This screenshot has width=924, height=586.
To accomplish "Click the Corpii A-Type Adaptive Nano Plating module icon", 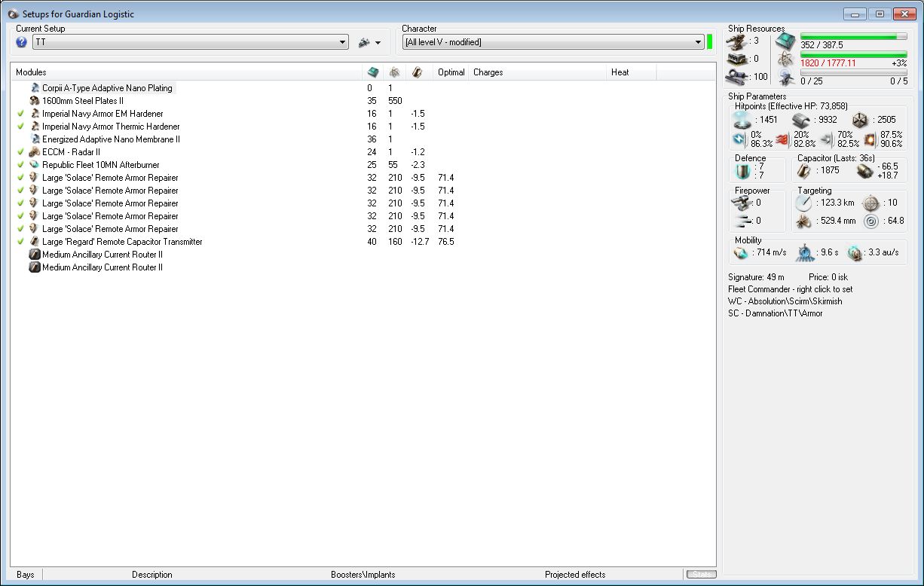I will click(x=35, y=88).
